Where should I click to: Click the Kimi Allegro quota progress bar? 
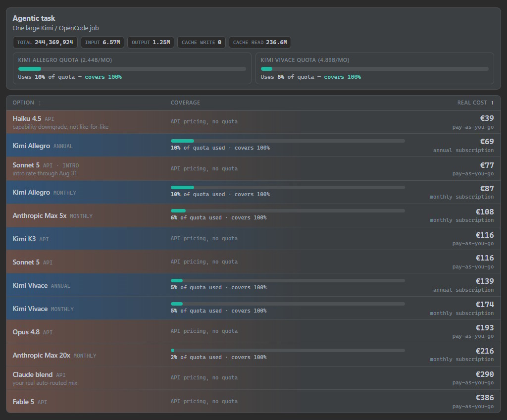point(132,69)
